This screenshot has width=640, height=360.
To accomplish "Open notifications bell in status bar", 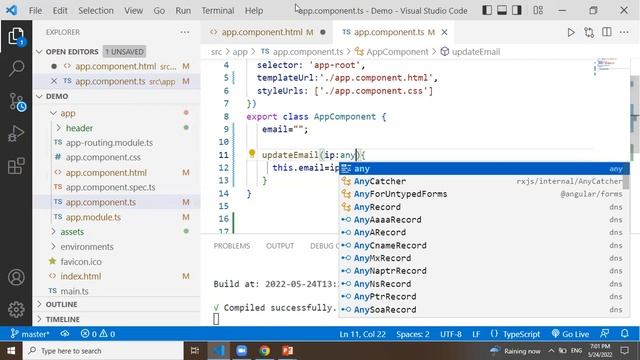I will click(624, 334).
